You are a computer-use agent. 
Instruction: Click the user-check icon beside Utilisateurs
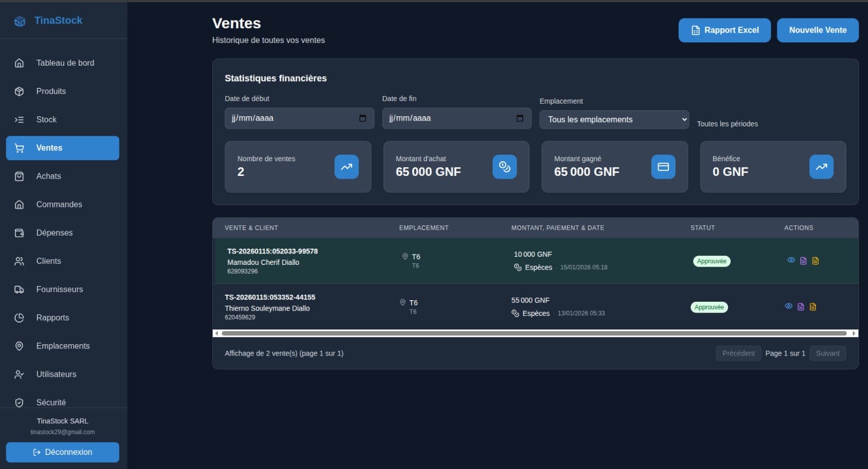(19, 374)
